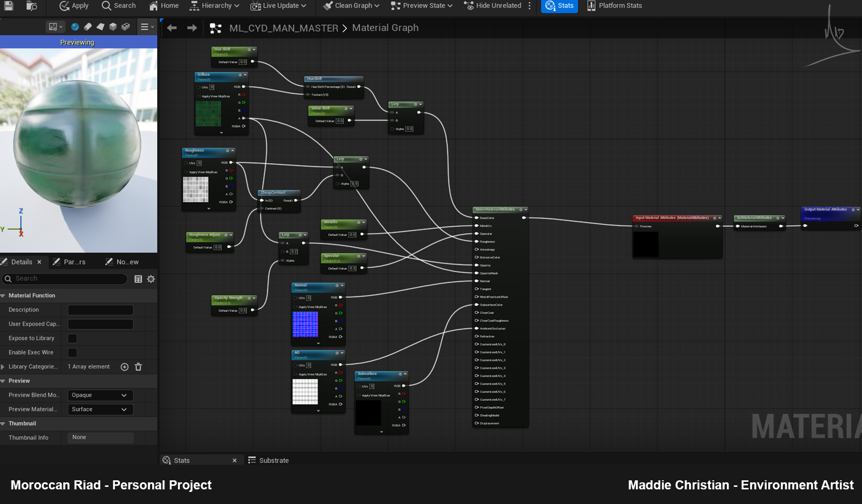Click the trash icon for Library Categories
This screenshot has width=862, height=504.
138,367
